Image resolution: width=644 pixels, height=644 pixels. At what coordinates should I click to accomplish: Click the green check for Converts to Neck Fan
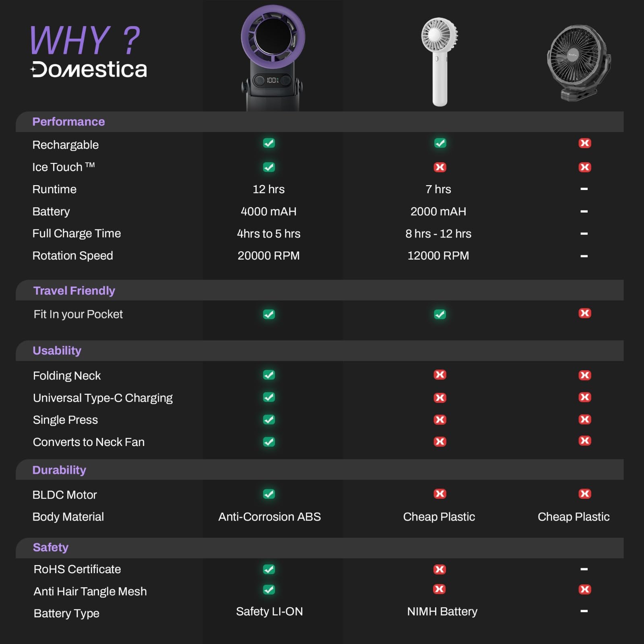pyautogui.click(x=269, y=442)
